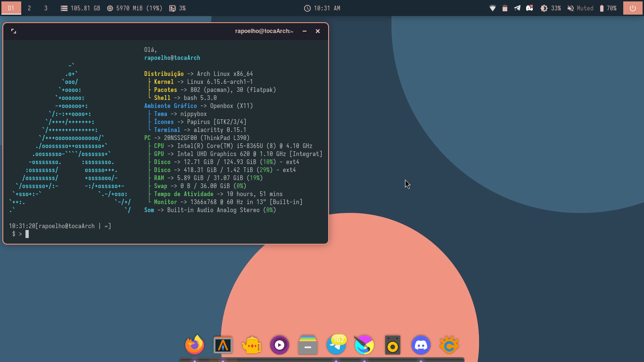Click the Telegram tray icon
Viewport: 644px width, 362px height.
pos(517,8)
